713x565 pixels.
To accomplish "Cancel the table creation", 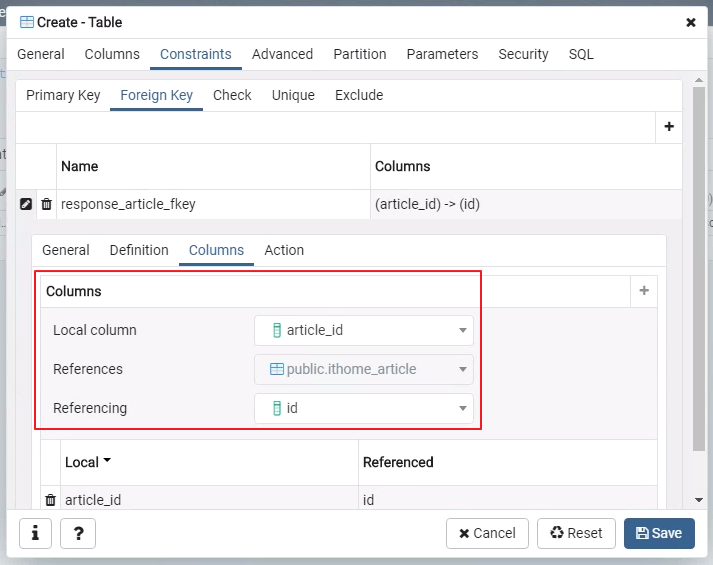I will coord(487,533).
